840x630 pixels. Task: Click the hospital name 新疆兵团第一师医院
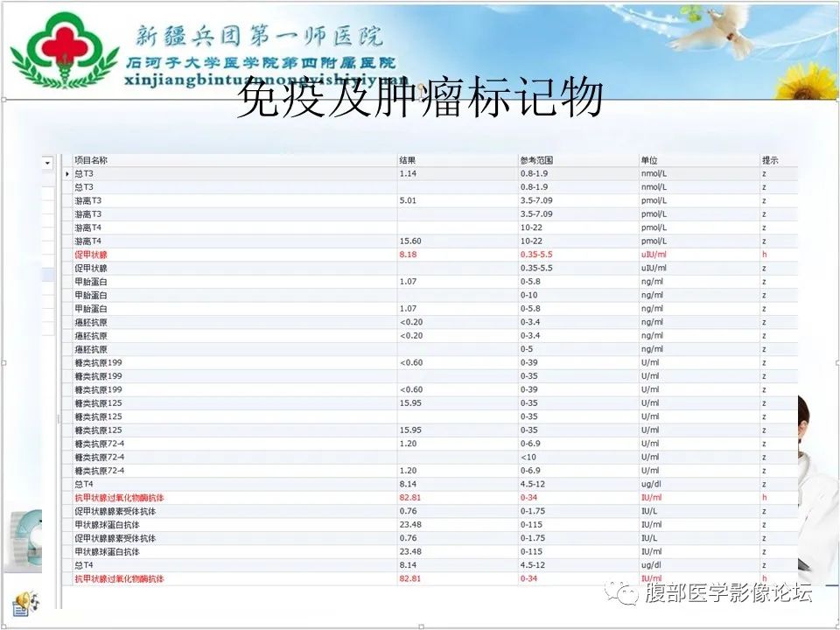(259, 36)
